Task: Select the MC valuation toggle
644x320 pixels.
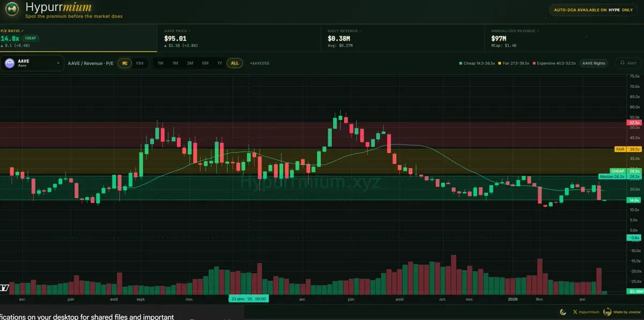Action: click(x=125, y=63)
